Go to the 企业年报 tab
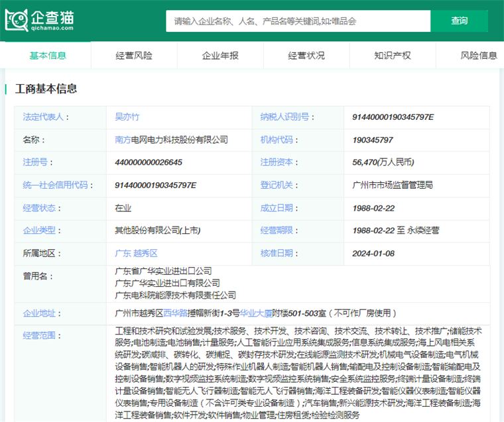The image size is (504, 422). [220, 56]
